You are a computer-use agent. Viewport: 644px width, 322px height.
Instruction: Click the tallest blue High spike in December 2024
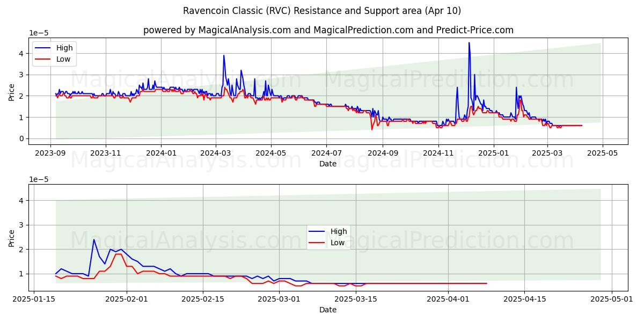469,43
